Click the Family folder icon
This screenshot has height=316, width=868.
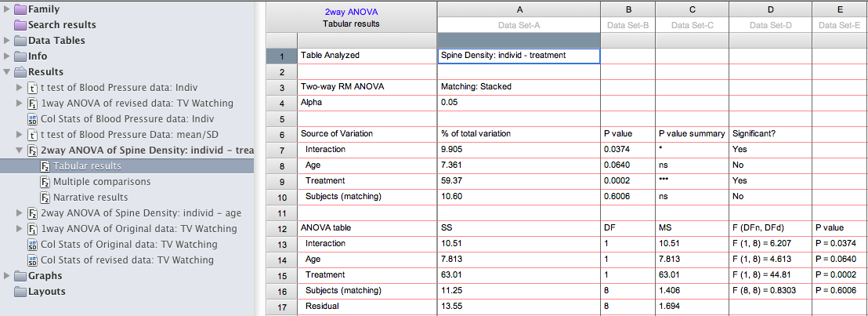tap(20, 9)
